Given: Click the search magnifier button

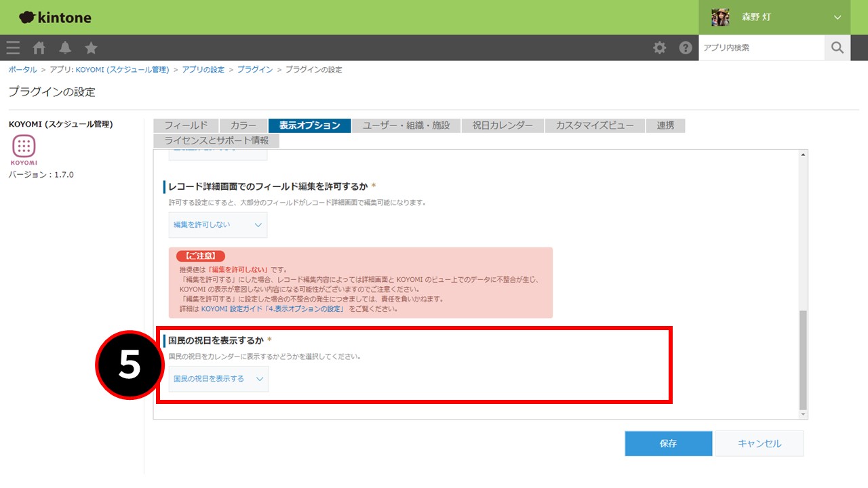Looking at the screenshot, I should tap(837, 47).
